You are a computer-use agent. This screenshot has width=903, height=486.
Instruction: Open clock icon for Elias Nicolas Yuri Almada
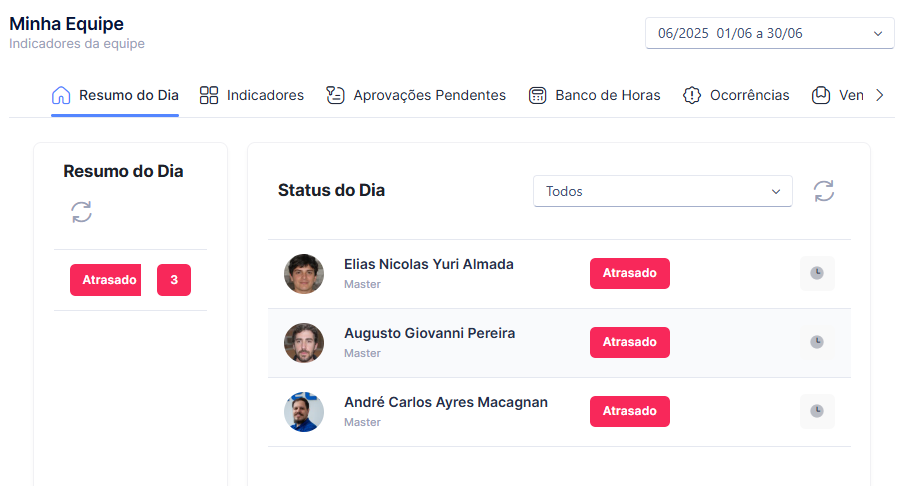coord(817,273)
